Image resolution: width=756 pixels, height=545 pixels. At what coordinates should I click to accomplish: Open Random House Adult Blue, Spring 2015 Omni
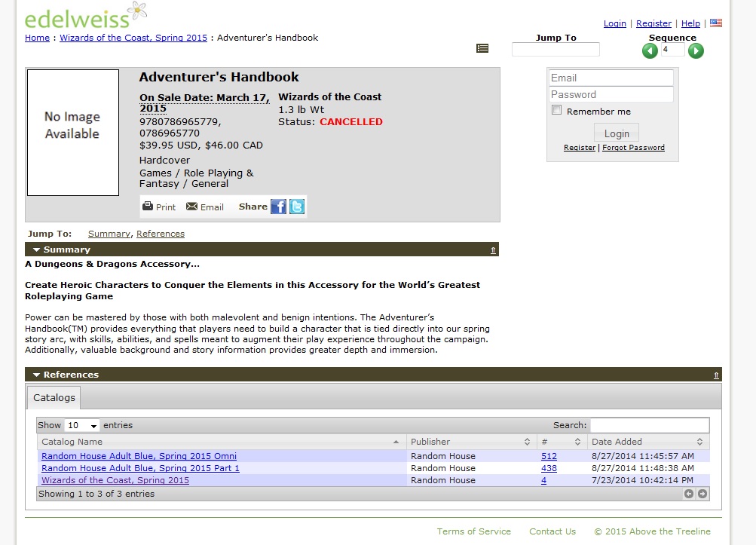click(x=139, y=456)
